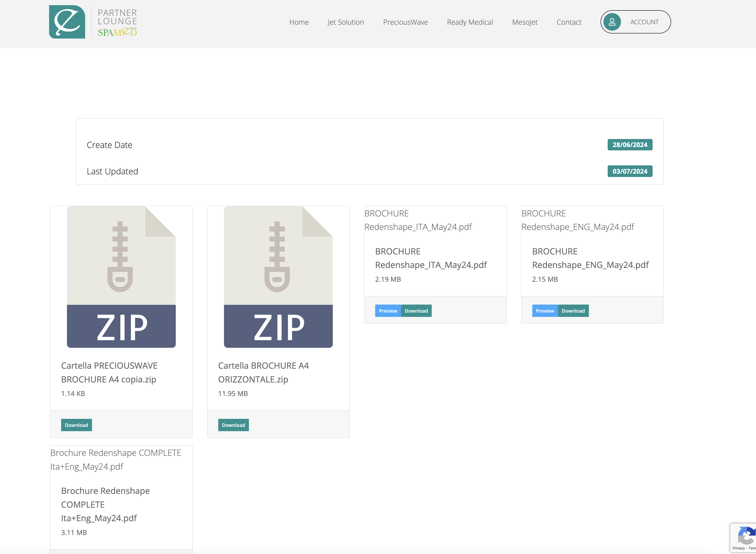Navigate to MesoJet section

525,22
